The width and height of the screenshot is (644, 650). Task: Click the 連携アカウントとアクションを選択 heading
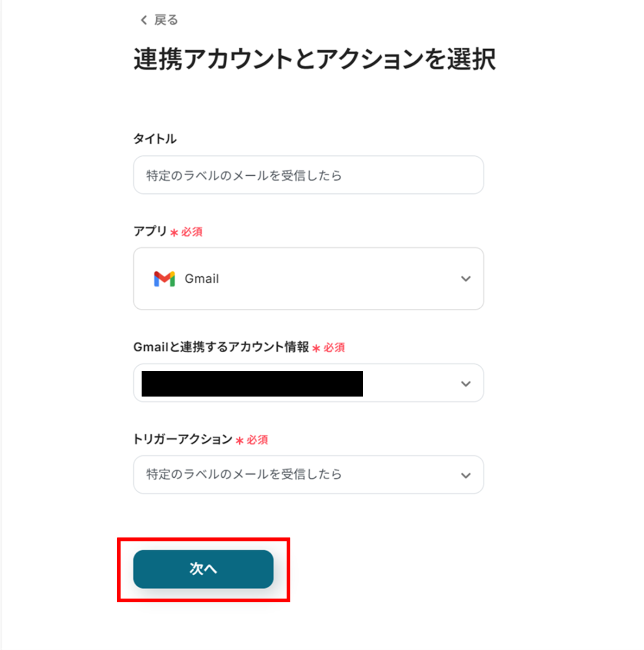coord(314,59)
